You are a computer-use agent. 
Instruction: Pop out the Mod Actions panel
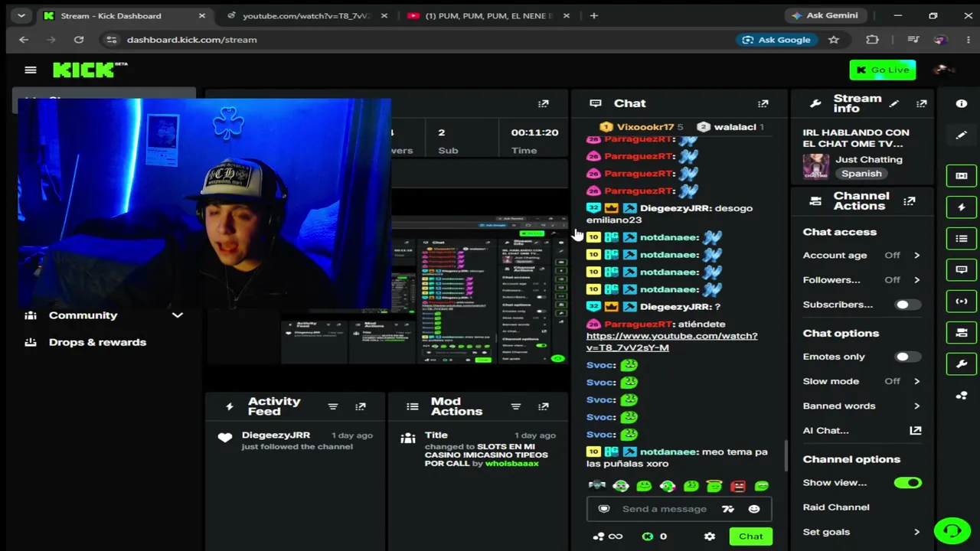pyautogui.click(x=543, y=406)
